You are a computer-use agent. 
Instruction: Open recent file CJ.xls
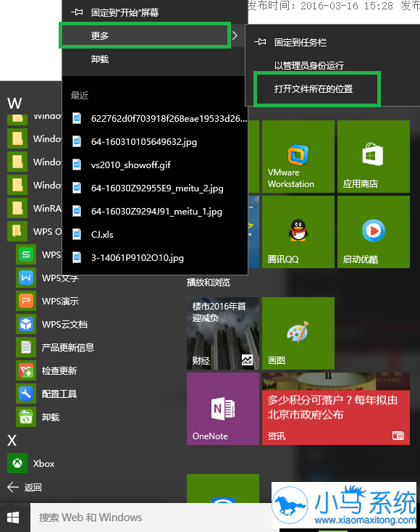(155, 234)
